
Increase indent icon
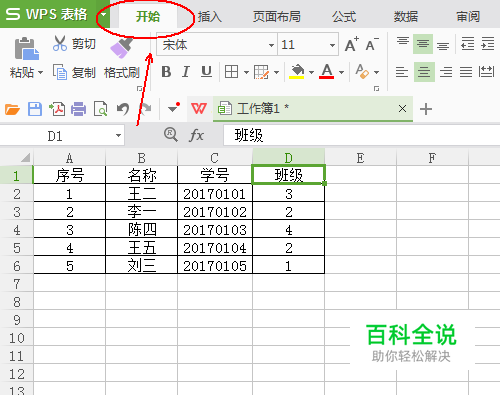point(488,44)
